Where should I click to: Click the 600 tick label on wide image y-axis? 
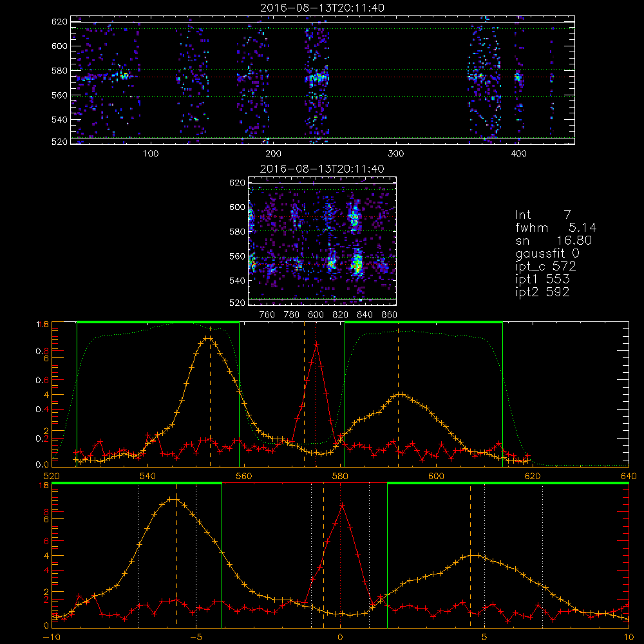point(59,46)
